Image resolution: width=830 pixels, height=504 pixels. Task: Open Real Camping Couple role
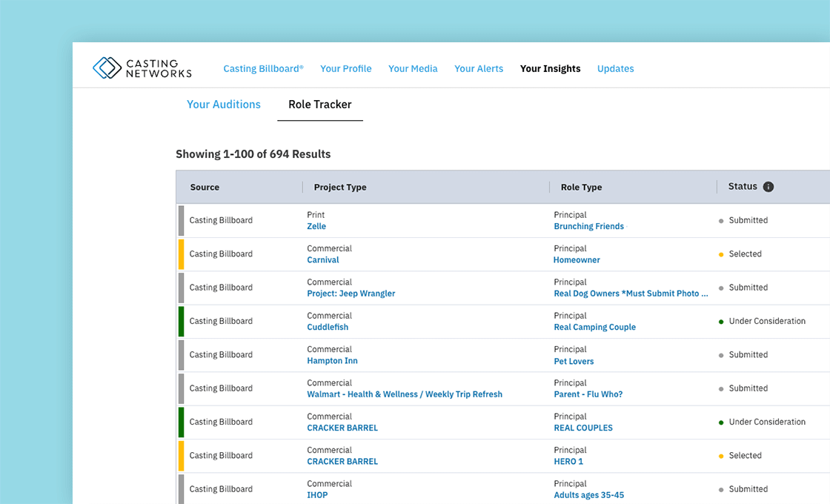594,327
